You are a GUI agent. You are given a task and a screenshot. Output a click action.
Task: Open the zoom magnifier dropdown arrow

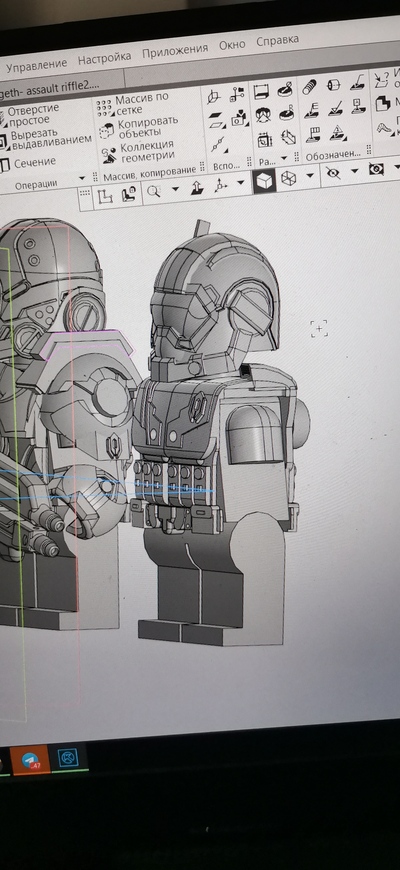[x=176, y=189]
